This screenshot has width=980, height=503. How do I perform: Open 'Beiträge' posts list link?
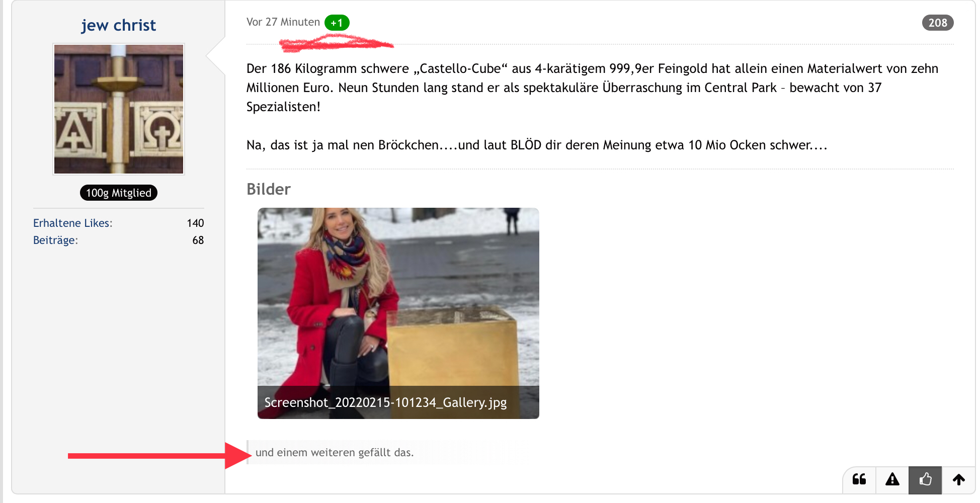tap(55, 240)
